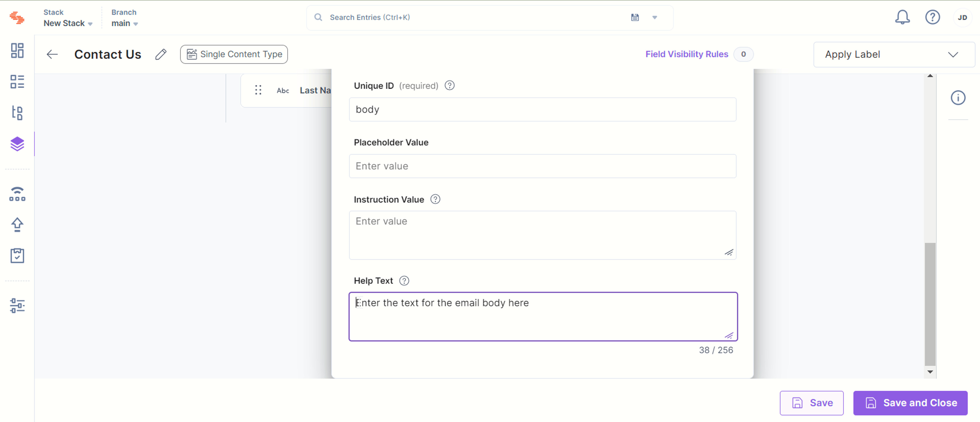
Task: Open the JD user avatar menu
Action: [962, 18]
